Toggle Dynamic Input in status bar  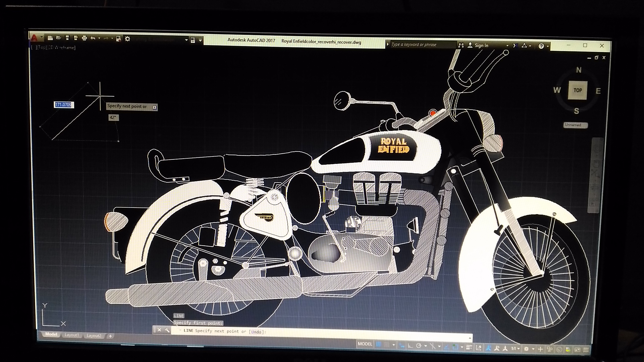pos(402,346)
